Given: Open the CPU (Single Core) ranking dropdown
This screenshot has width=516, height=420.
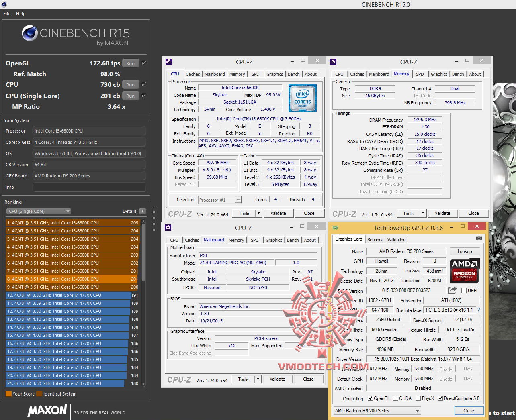Looking at the screenshot, I should click(x=39, y=211).
